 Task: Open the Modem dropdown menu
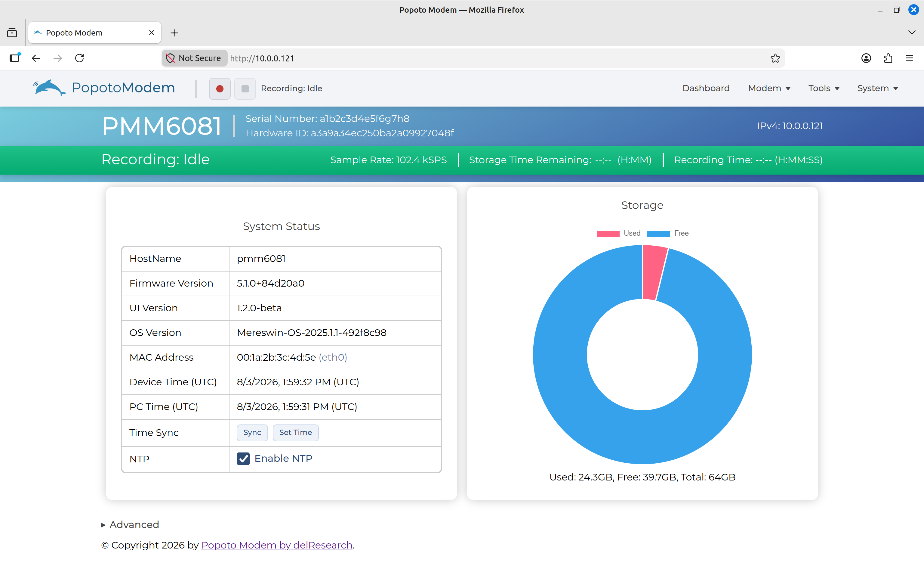pyautogui.click(x=769, y=88)
